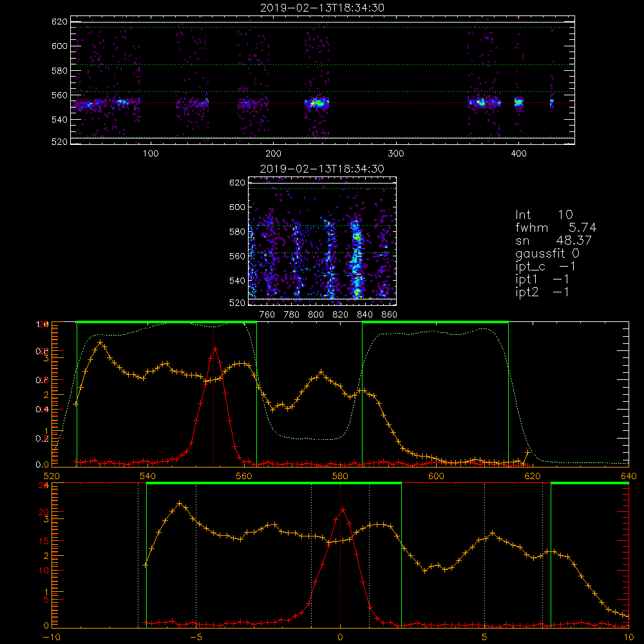Click the 'ipt2 -1' parameter text

pos(542,292)
